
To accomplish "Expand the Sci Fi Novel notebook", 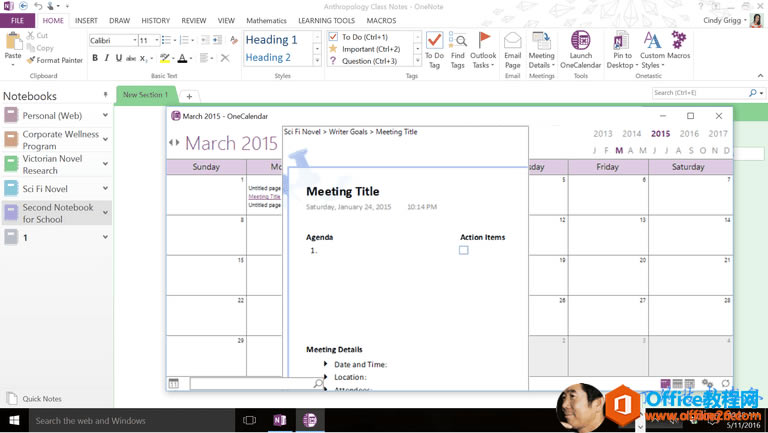I will click(105, 188).
